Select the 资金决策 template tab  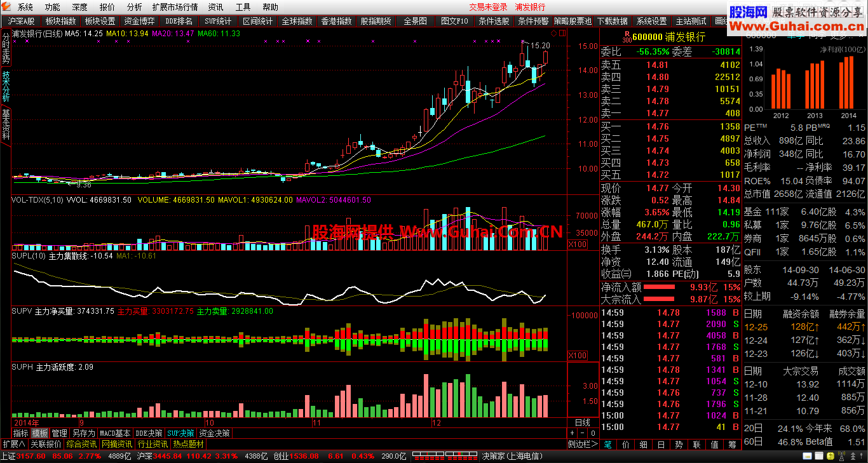click(x=214, y=433)
